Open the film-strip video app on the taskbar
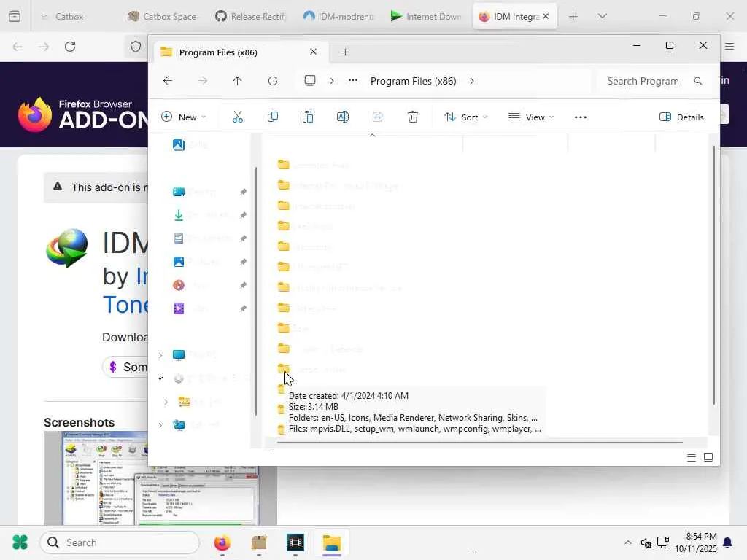This screenshot has height=560, width=747. tap(295, 542)
